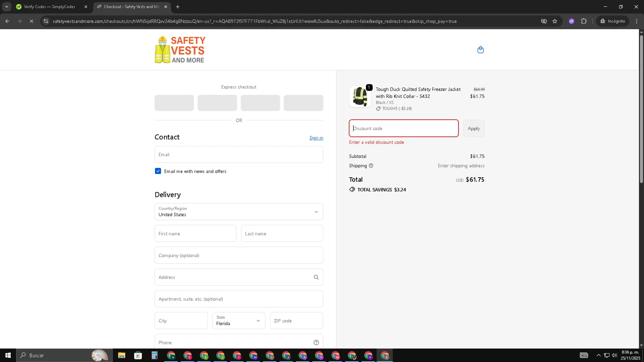The image size is (644, 362).
Task: Click the Apply discount button
Action: [474, 128]
